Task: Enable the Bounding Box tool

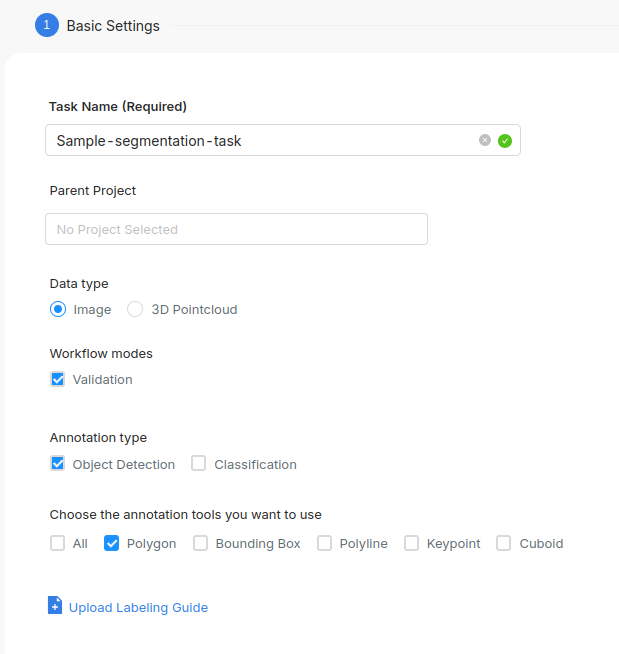Action: tap(201, 544)
